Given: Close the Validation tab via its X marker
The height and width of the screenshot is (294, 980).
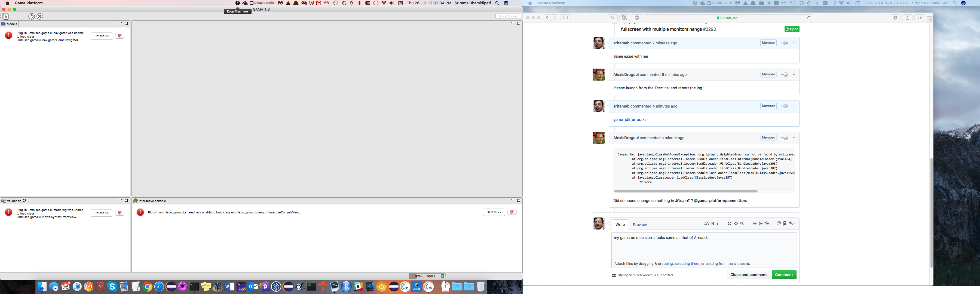Looking at the screenshot, I should [x=25, y=201].
